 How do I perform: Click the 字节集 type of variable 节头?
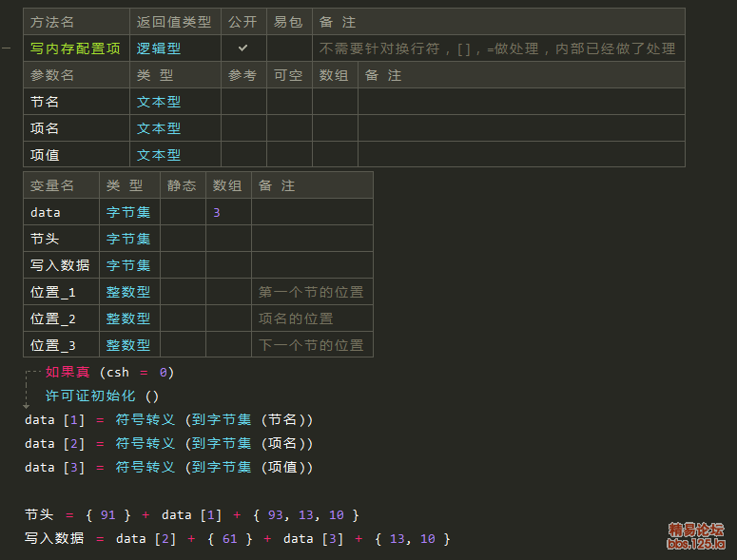point(128,239)
